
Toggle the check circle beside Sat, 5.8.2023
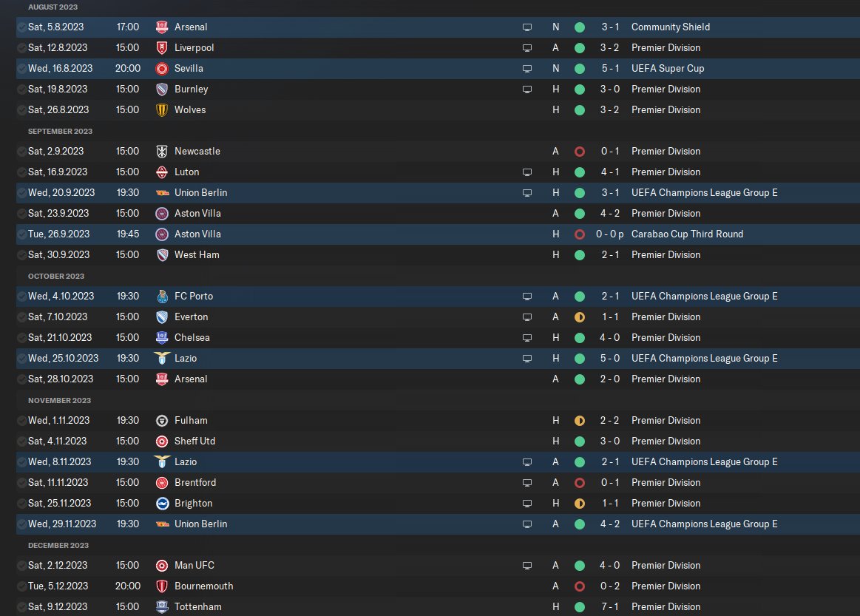(21, 27)
